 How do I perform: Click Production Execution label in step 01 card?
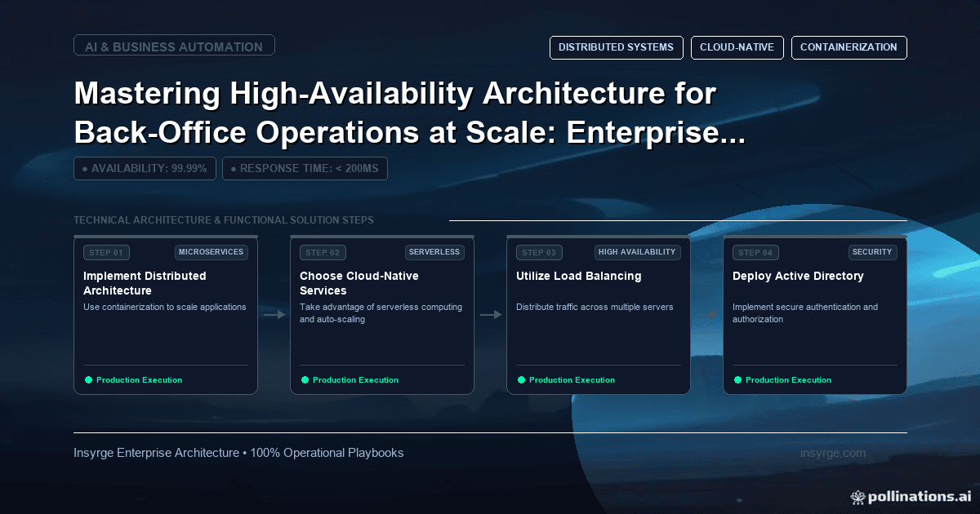click(139, 380)
